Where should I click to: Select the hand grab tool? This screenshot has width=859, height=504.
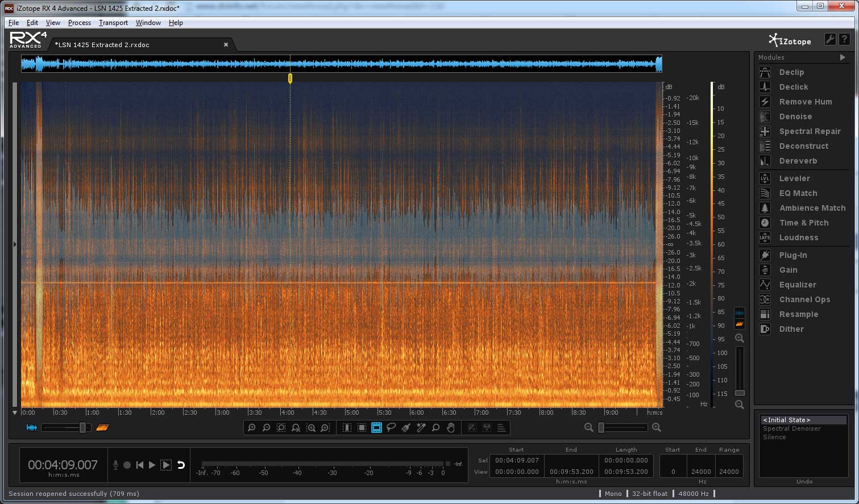451,427
